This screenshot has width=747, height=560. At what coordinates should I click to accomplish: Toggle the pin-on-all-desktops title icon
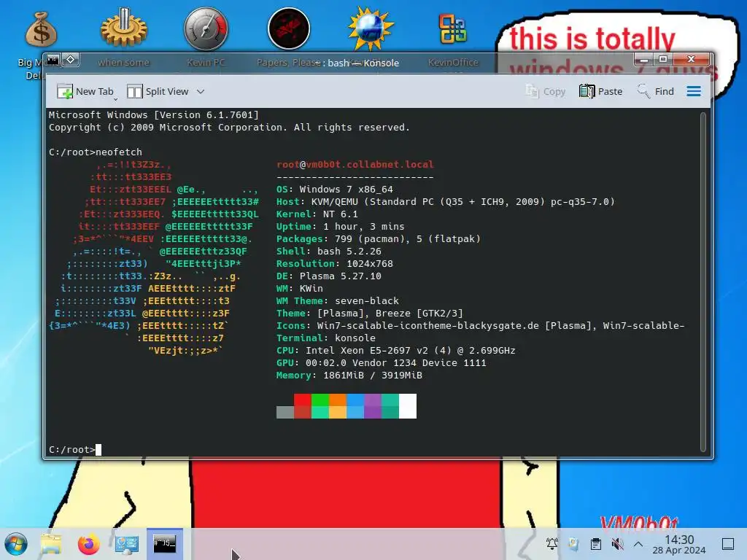click(x=71, y=60)
